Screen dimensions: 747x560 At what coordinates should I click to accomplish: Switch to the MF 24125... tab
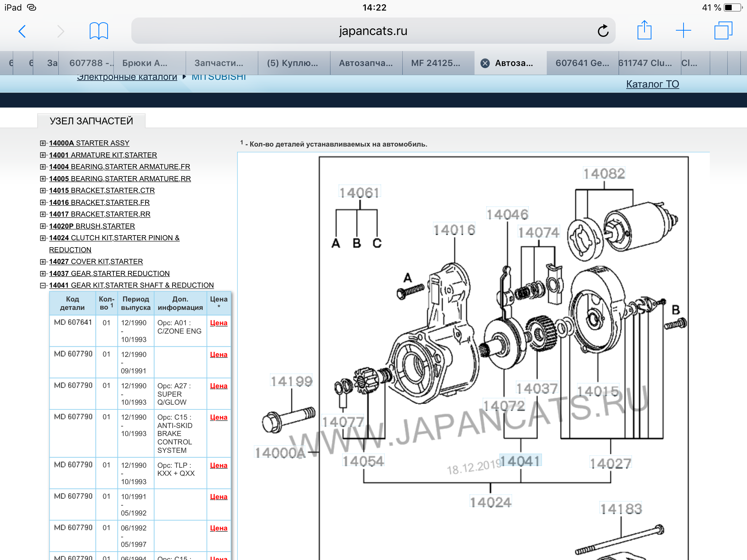pyautogui.click(x=436, y=63)
